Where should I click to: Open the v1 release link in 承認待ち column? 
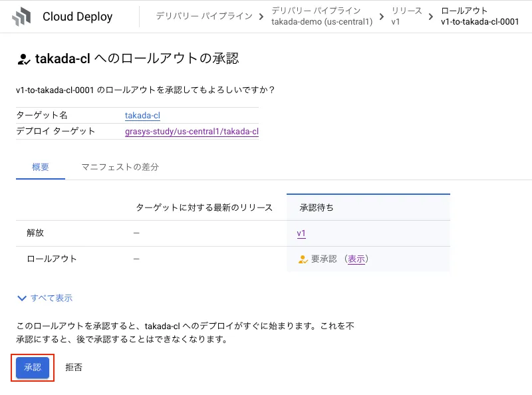coord(301,233)
